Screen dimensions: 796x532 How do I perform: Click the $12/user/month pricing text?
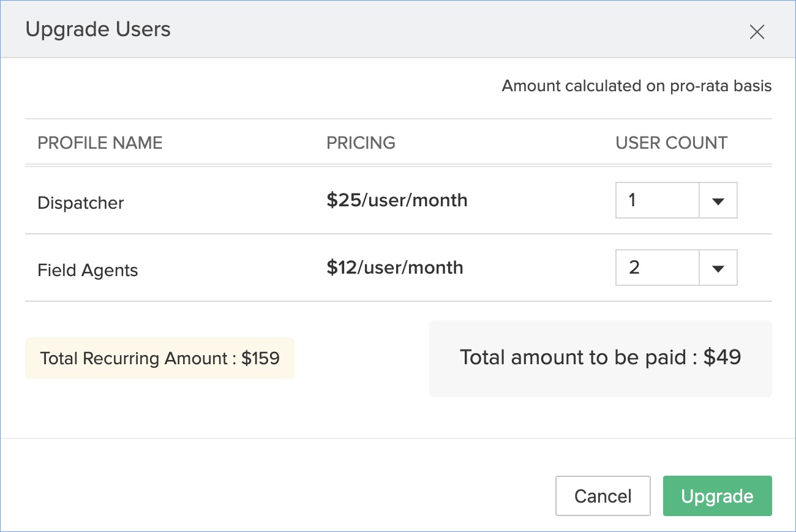(x=395, y=268)
